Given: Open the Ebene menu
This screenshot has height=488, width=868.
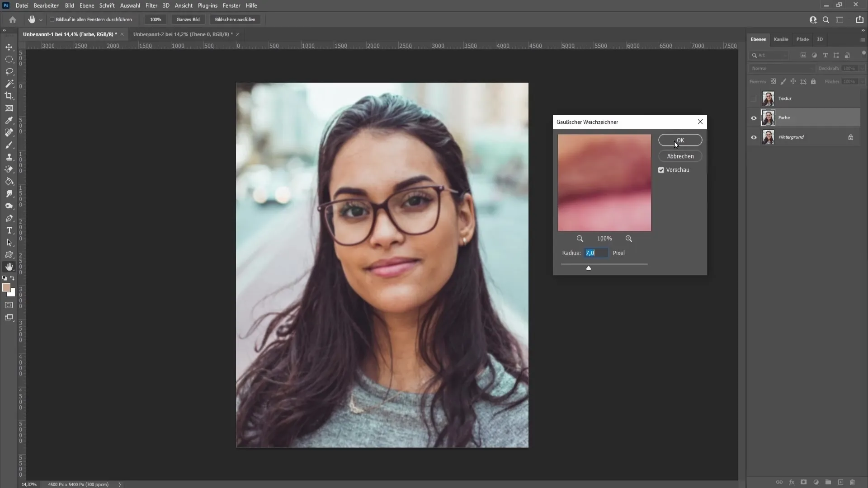Looking at the screenshot, I should (87, 5).
